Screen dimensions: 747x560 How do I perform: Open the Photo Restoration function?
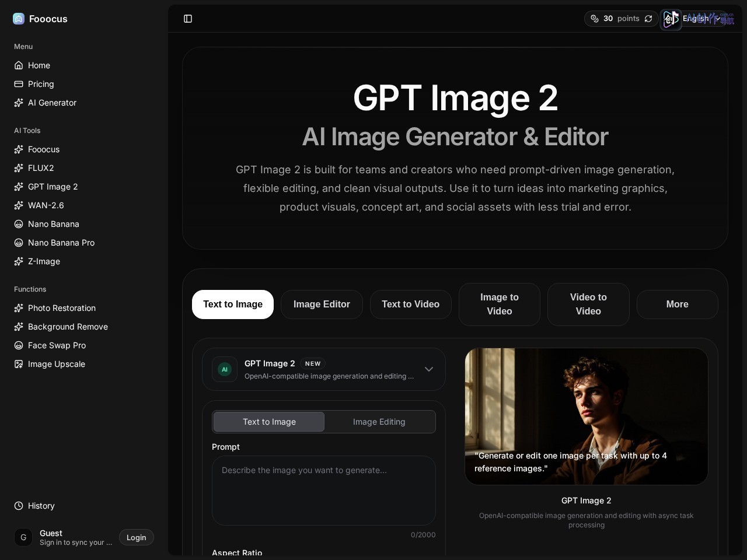coord(84,308)
